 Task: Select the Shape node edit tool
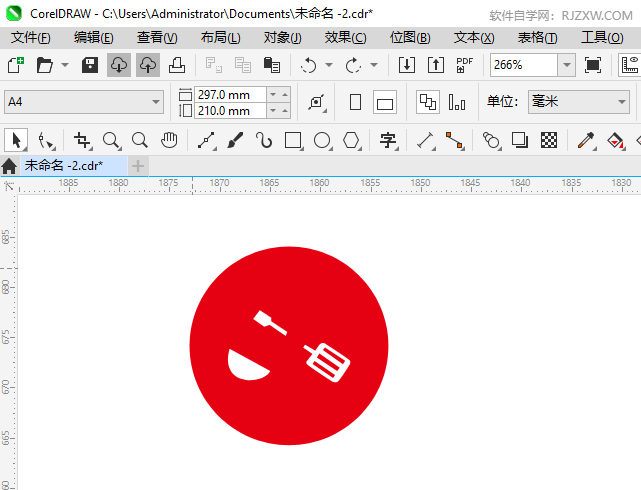pos(45,141)
